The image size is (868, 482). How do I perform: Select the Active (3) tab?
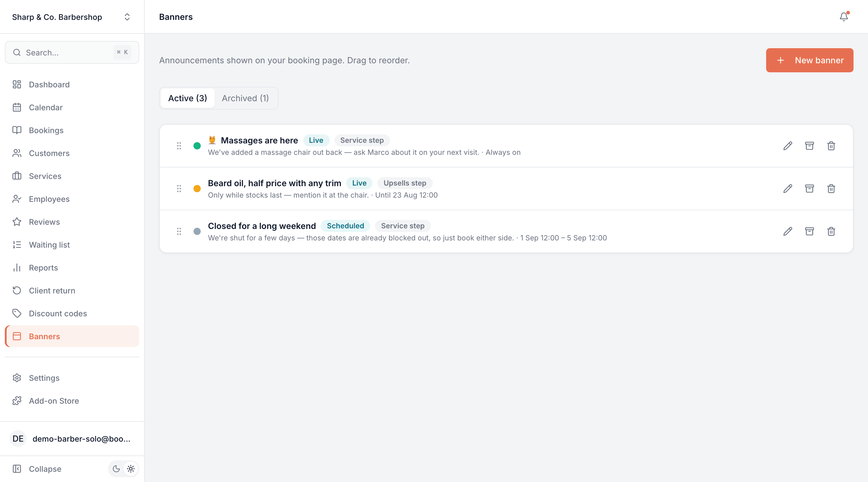tap(187, 98)
